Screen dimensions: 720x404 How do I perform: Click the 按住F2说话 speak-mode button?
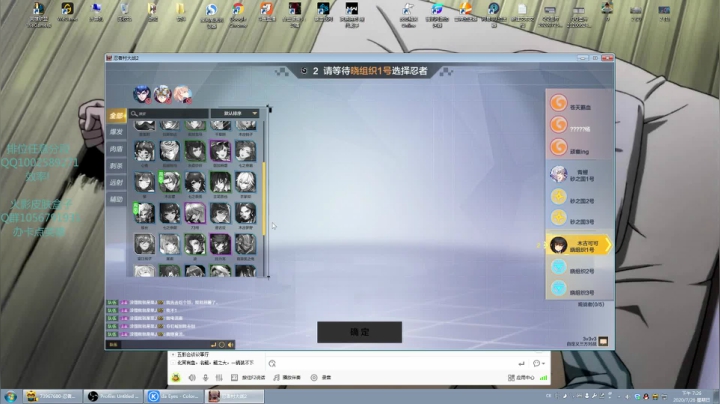[x=248, y=377]
